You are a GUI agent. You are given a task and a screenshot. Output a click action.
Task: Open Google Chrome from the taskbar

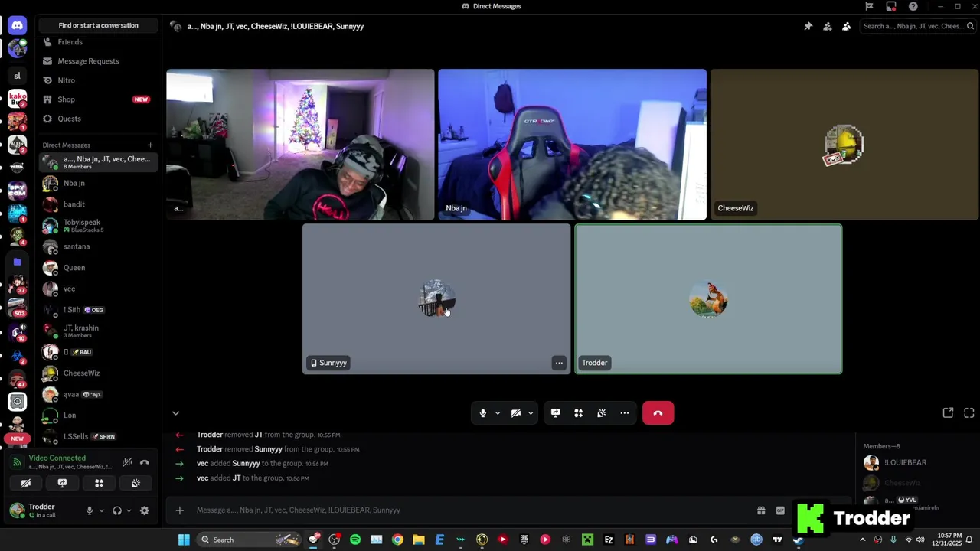[397, 540]
